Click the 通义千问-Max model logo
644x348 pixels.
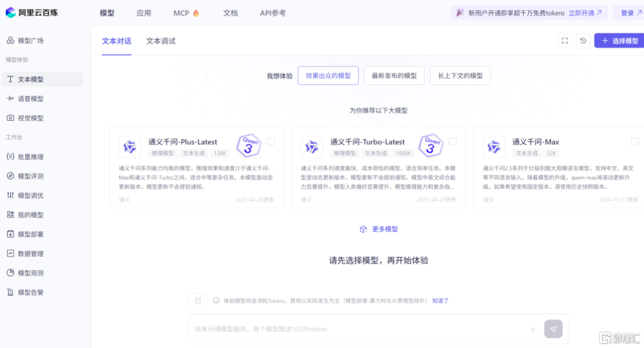[x=494, y=147]
